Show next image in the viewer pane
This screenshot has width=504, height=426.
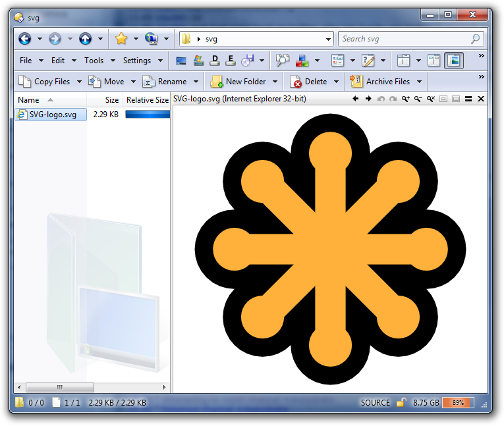[368, 99]
